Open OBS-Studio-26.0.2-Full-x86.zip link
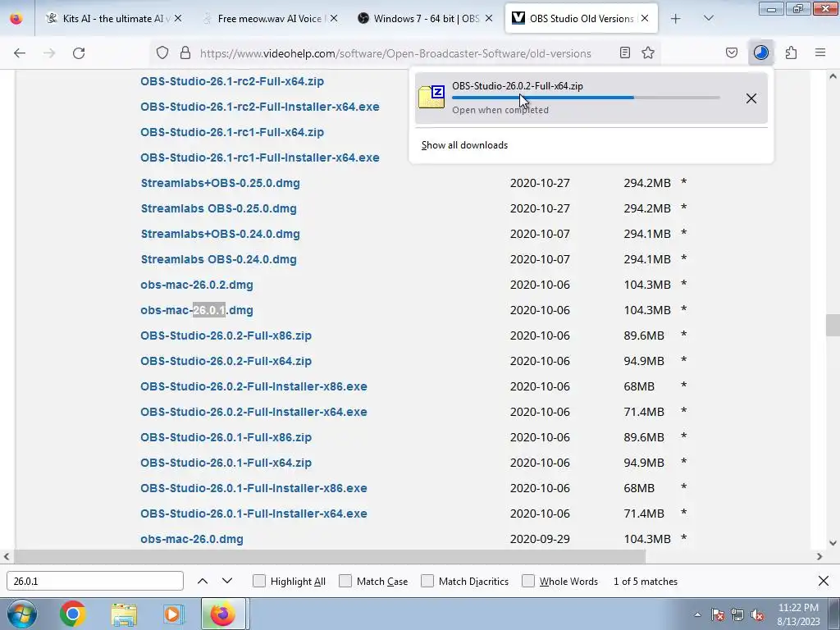The height and width of the screenshot is (630, 840). tap(226, 336)
